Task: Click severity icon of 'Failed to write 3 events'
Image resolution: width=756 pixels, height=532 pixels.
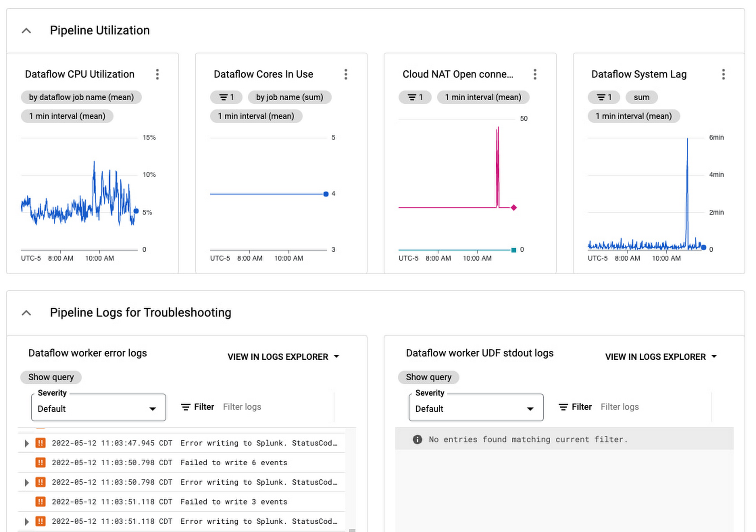Action: (x=40, y=502)
